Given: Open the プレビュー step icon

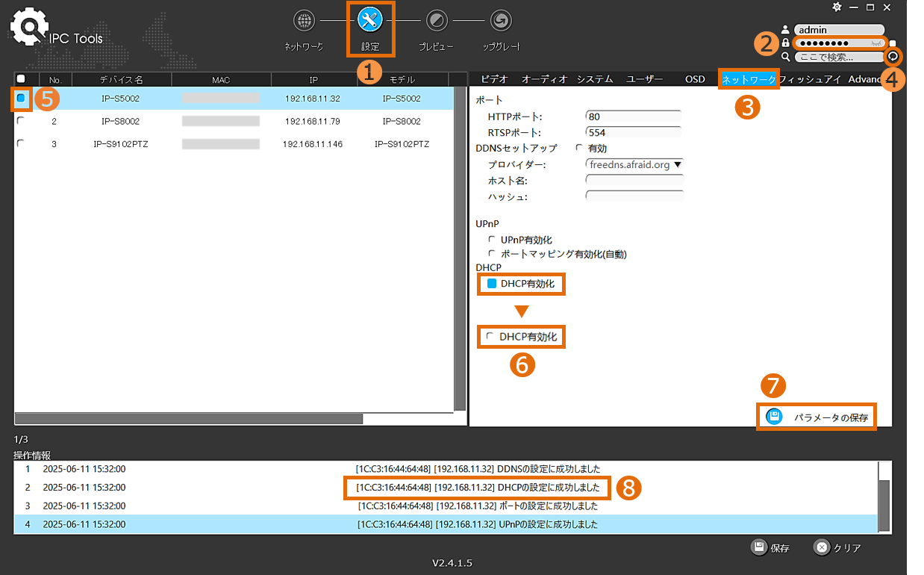Looking at the screenshot, I should [437, 21].
